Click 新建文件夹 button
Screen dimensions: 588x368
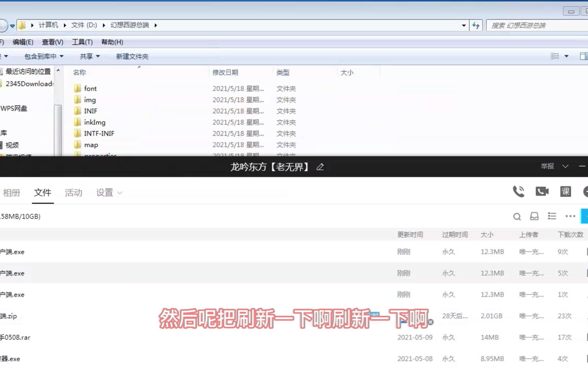132,56
